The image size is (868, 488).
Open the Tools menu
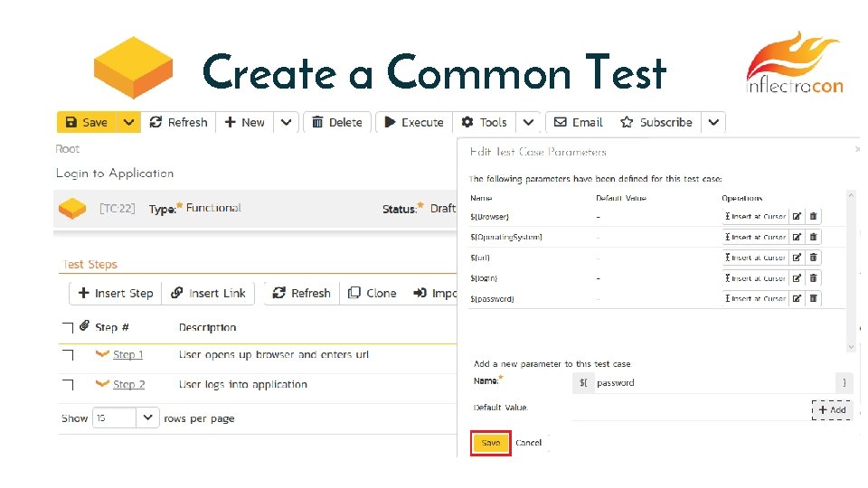pyautogui.click(x=485, y=123)
